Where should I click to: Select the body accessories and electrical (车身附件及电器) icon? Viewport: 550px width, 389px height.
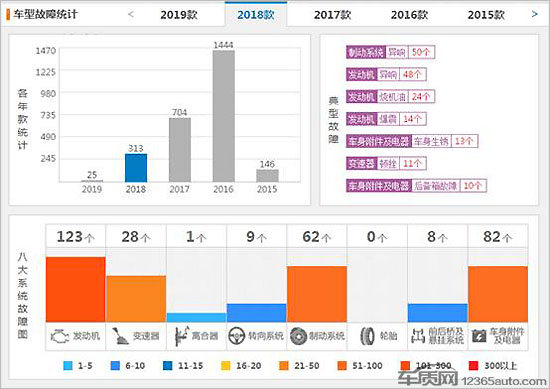[x=479, y=336]
